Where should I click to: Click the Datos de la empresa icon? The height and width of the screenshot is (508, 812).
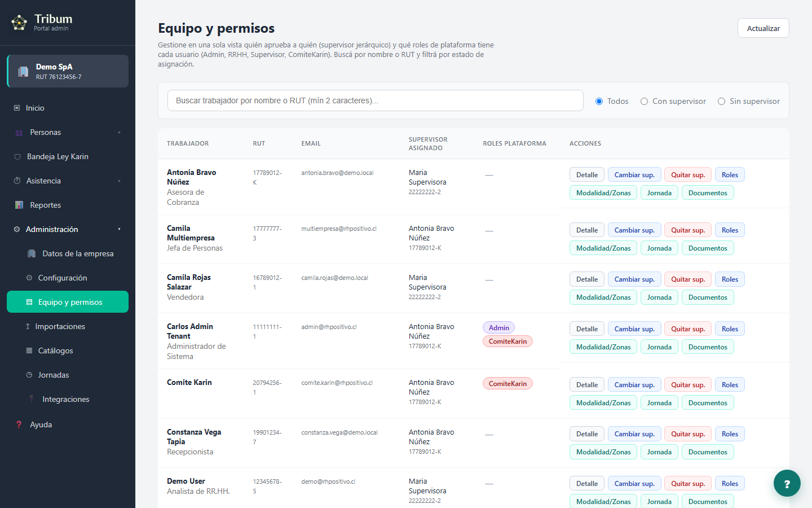[32, 254]
